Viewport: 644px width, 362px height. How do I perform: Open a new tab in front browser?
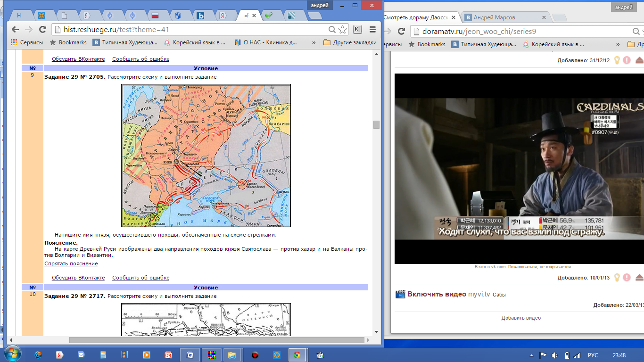314,16
